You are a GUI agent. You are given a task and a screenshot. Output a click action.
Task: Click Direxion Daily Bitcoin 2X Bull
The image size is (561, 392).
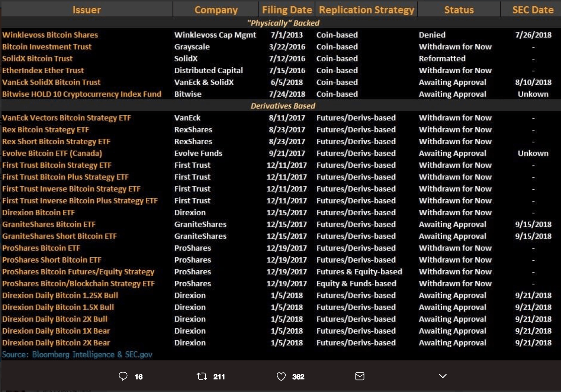(x=55, y=319)
